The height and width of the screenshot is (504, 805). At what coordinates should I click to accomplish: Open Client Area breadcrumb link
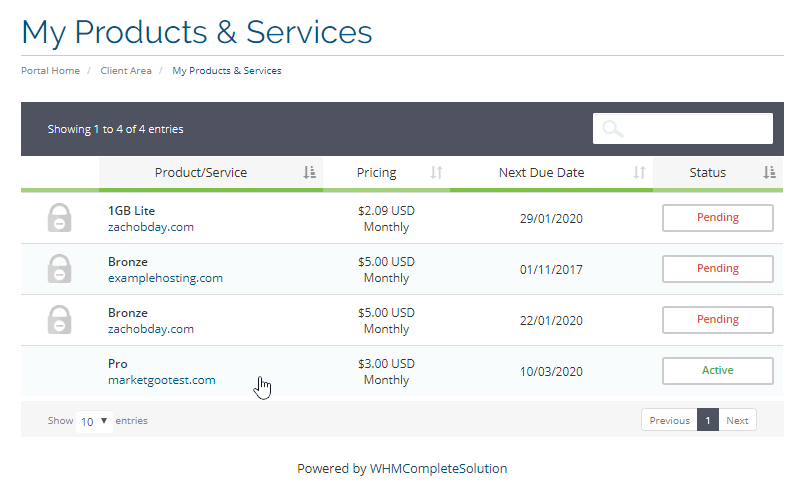[x=126, y=71]
